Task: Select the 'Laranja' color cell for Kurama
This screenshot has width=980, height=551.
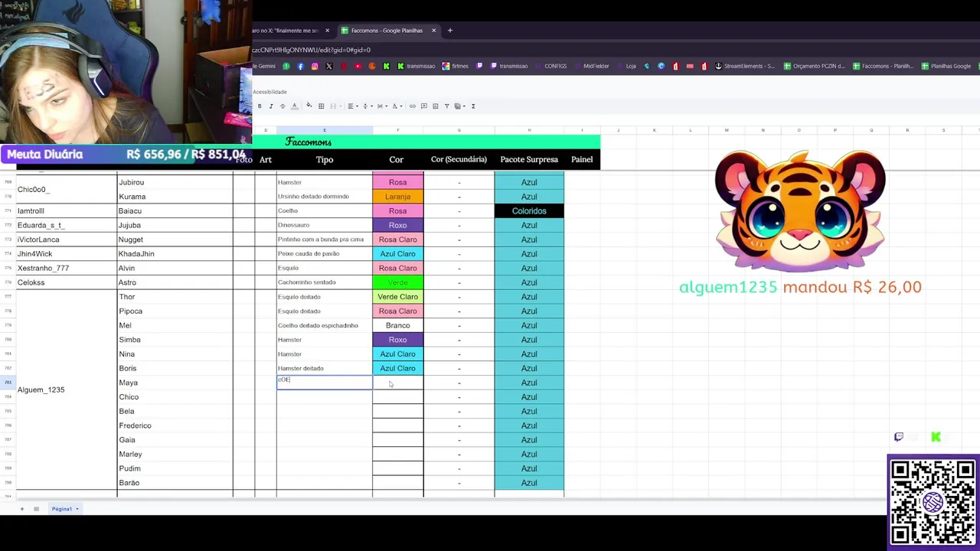Action: (x=397, y=197)
